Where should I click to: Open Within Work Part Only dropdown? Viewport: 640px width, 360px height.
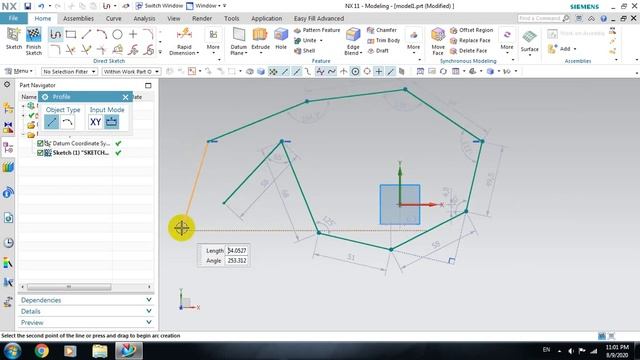coord(131,71)
